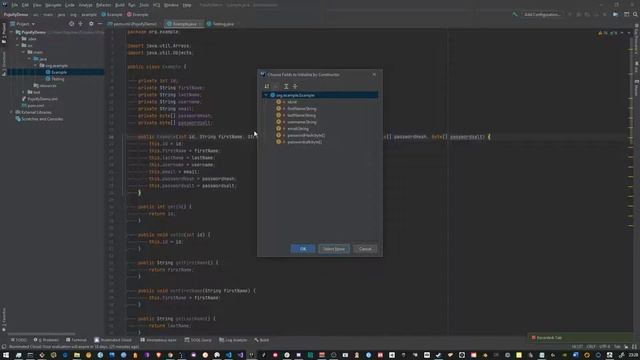Open the Edit menu

point(25,5)
